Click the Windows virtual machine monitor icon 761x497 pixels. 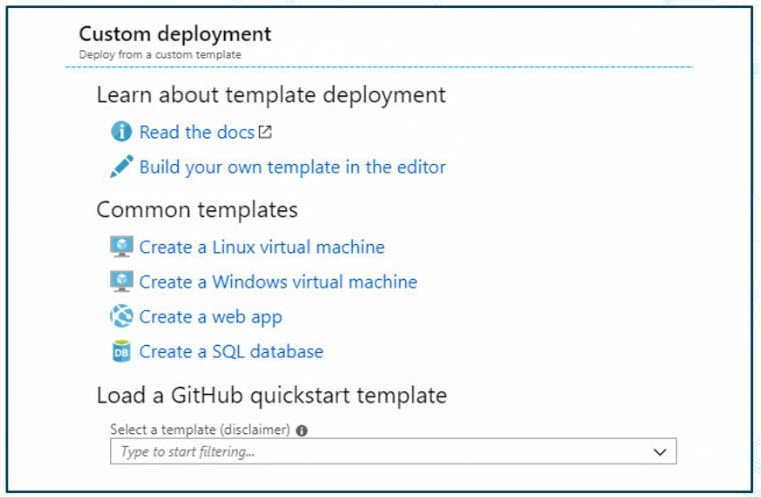click(x=121, y=282)
